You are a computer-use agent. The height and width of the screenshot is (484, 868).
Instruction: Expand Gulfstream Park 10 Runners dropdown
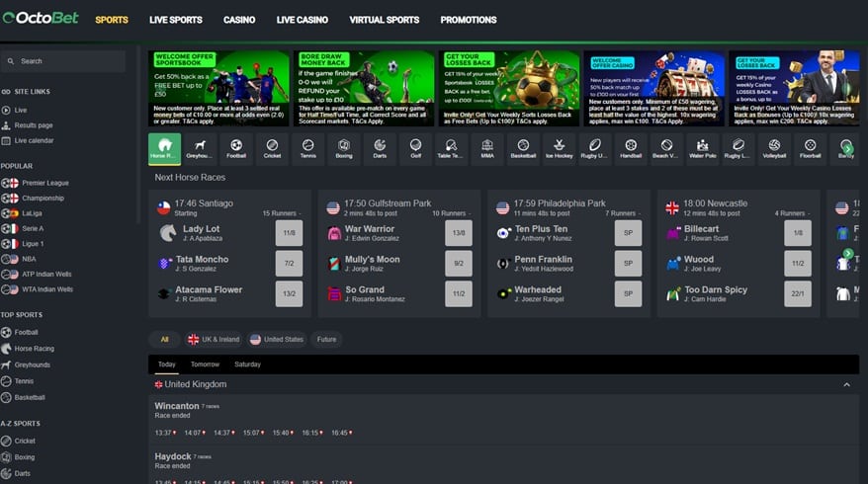click(451, 213)
